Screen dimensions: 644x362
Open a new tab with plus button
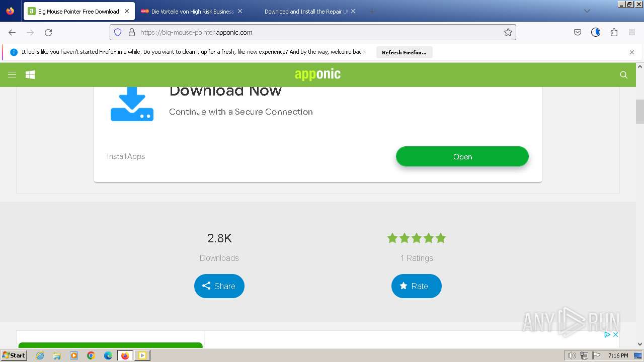coord(372,11)
